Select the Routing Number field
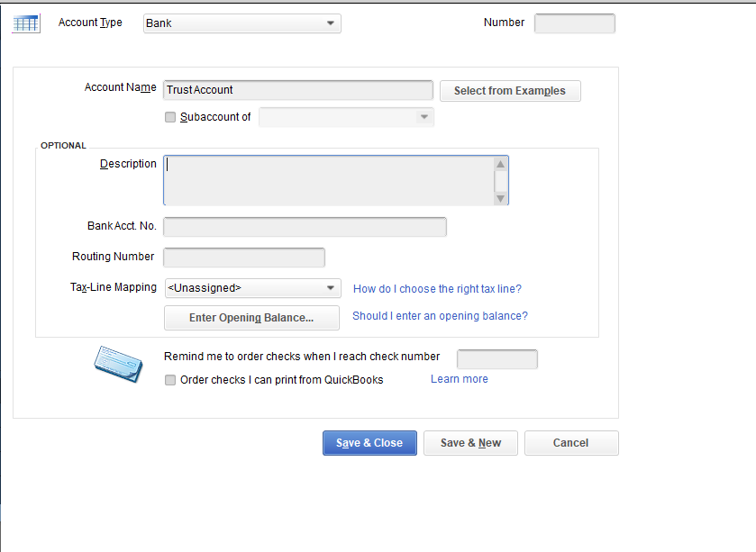756x552 pixels. coord(243,258)
